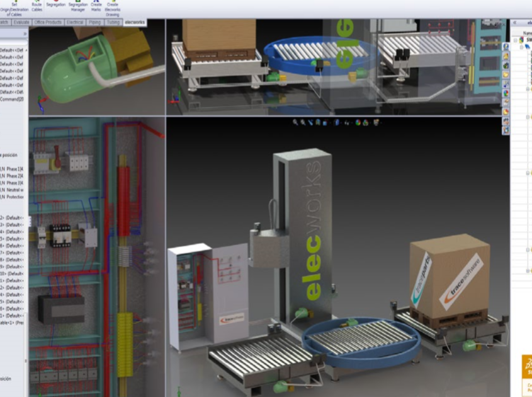This screenshot has width=532, height=397.
Task: Collapse the child node under the SW root
Action: [x=521, y=47]
